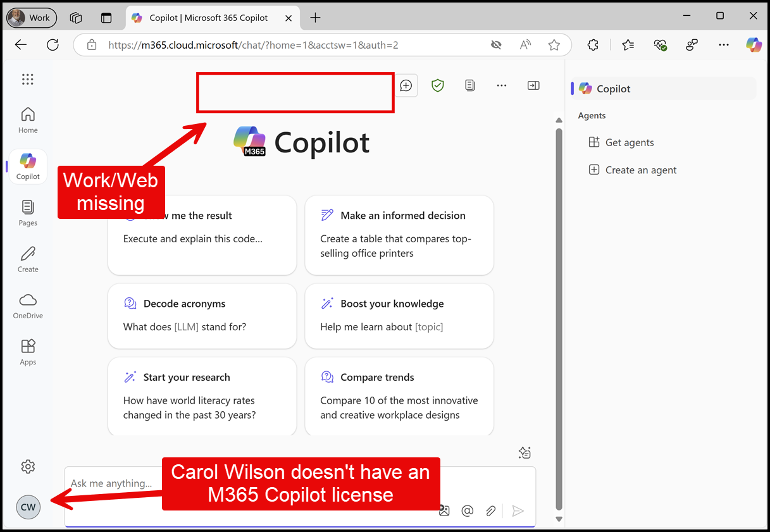Open the browser Settings and more menu
Viewport: 770px width, 532px height.
click(x=724, y=45)
